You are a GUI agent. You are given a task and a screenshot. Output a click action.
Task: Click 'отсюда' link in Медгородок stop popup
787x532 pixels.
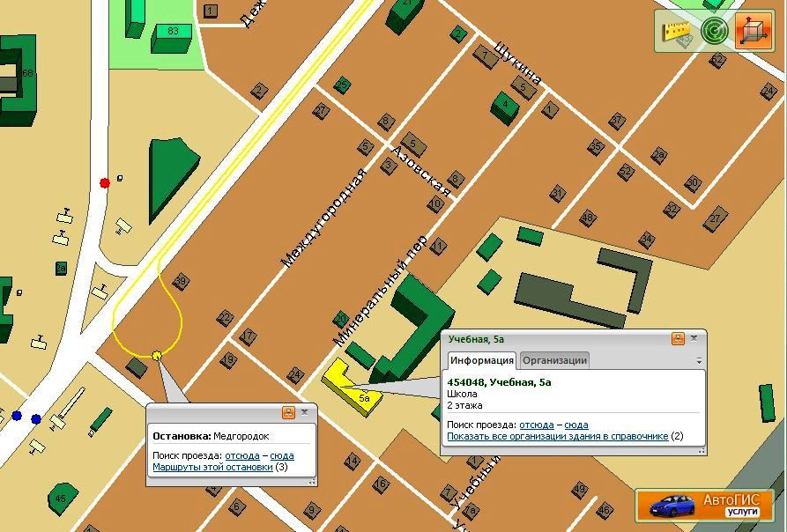click(241, 455)
